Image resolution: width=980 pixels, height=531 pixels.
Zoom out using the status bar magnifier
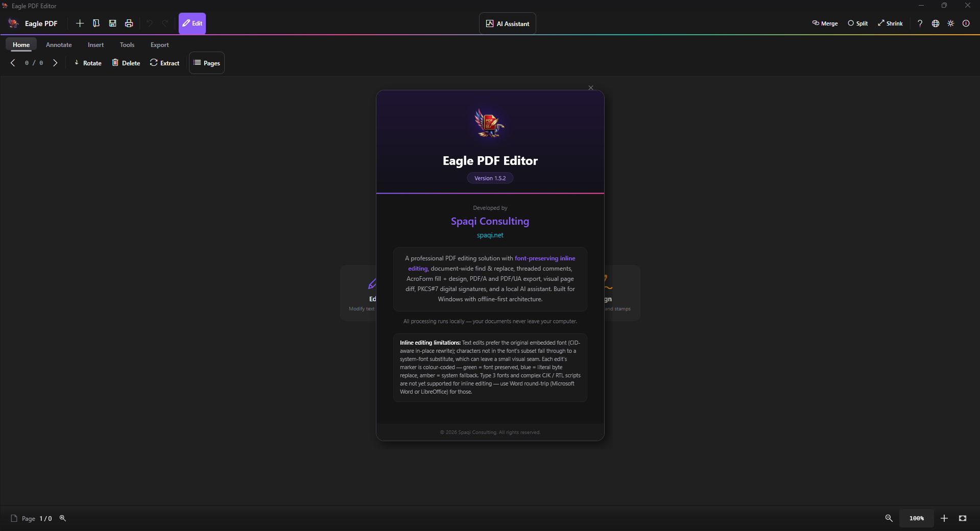click(889, 518)
